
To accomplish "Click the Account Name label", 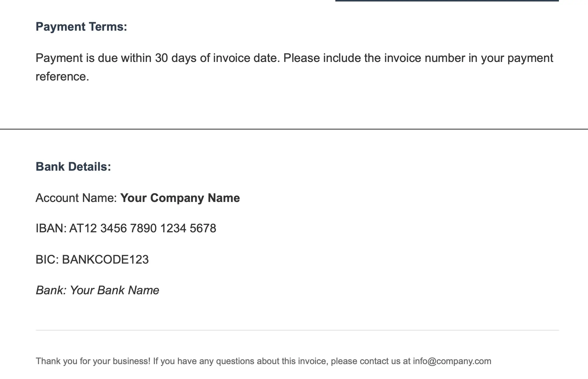I will 76,198.
